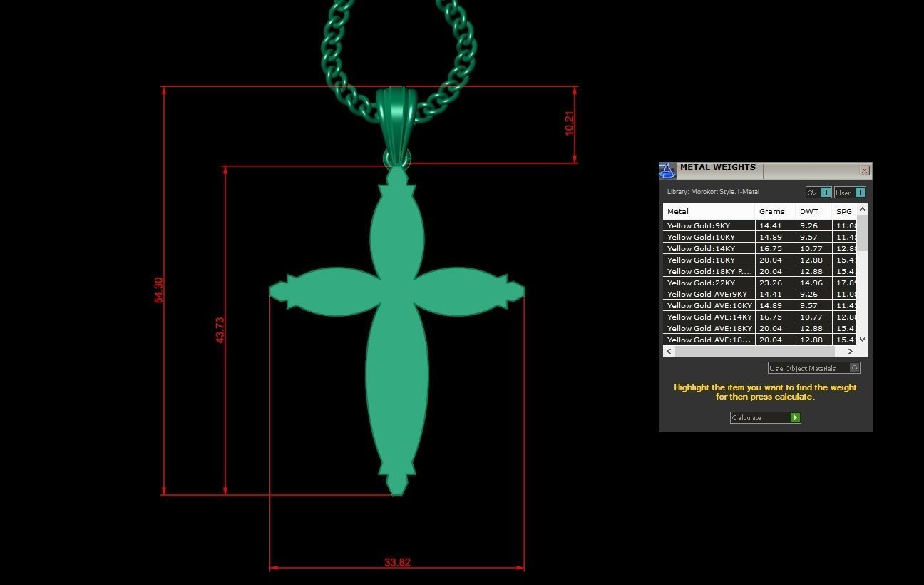Click the vertical scrollbar thumb of the metals table
The height and width of the screenshot is (585, 924).
click(x=863, y=233)
